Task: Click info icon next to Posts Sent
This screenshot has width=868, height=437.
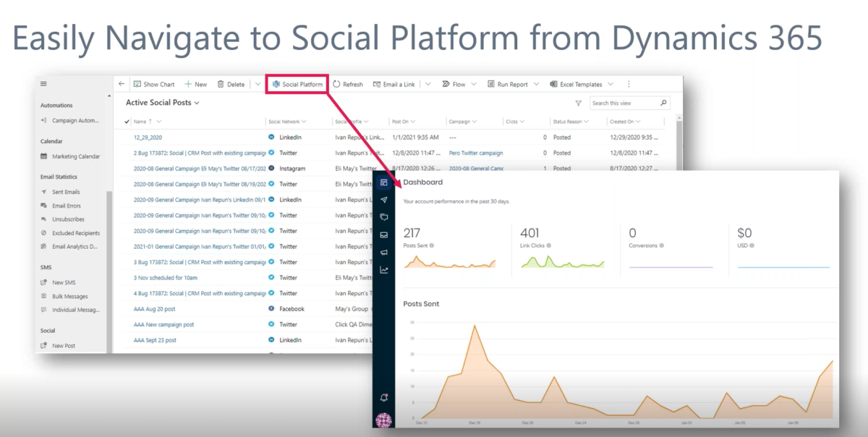Action: 432,246
